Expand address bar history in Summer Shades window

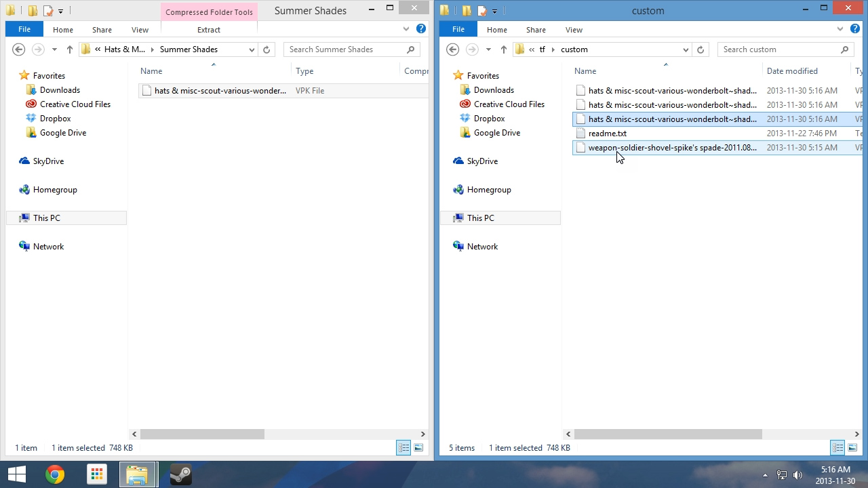(x=252, y=49)
